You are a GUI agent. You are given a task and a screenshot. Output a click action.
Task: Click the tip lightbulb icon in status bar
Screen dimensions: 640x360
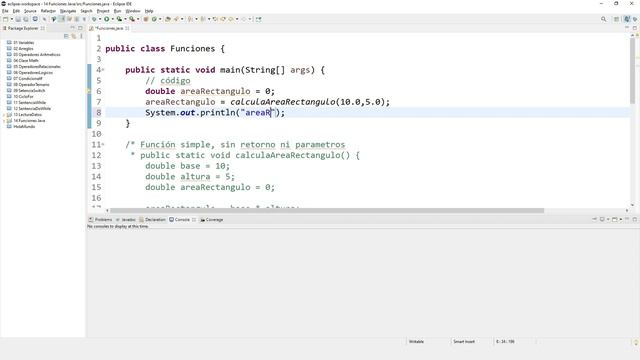636,343
